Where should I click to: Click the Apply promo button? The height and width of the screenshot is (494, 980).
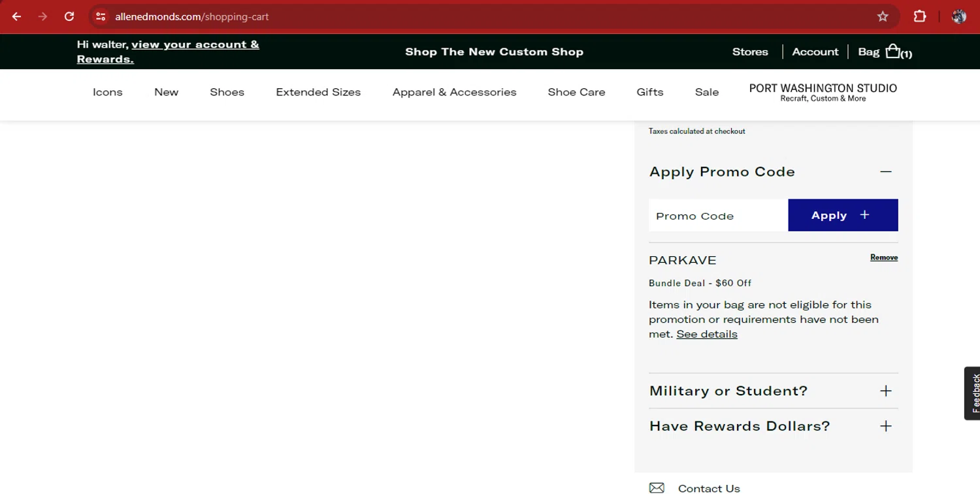843,216
